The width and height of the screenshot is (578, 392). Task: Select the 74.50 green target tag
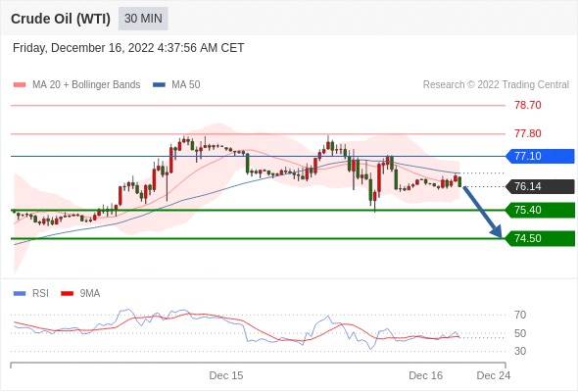[540, 238]
